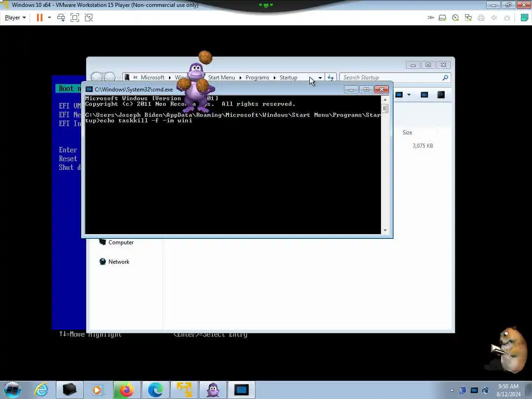532x399 pixels.
Task: Click the cmd.exe vertical scroll thumb
Action: (385, 109)
